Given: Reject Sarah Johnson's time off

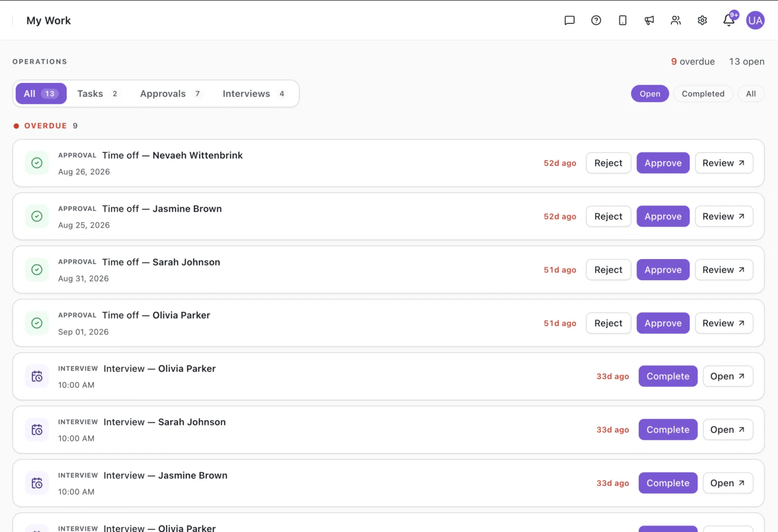Looking at the screenshot, I should [608, 270].
